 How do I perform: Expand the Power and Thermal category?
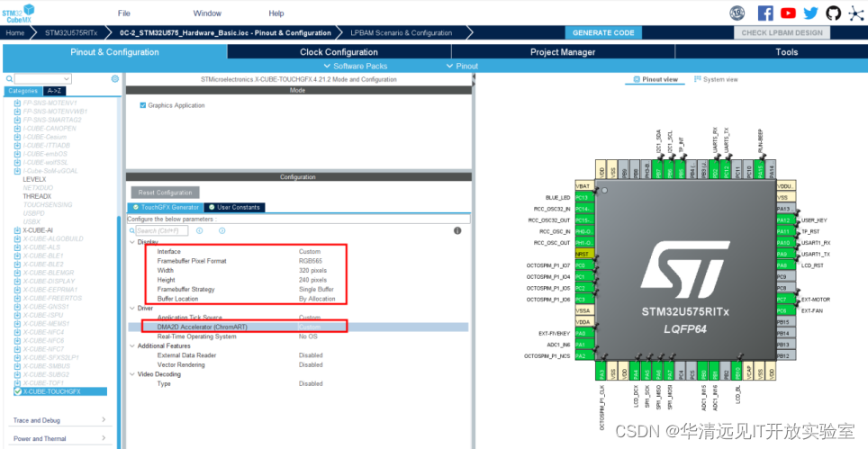tap(59, 438)
